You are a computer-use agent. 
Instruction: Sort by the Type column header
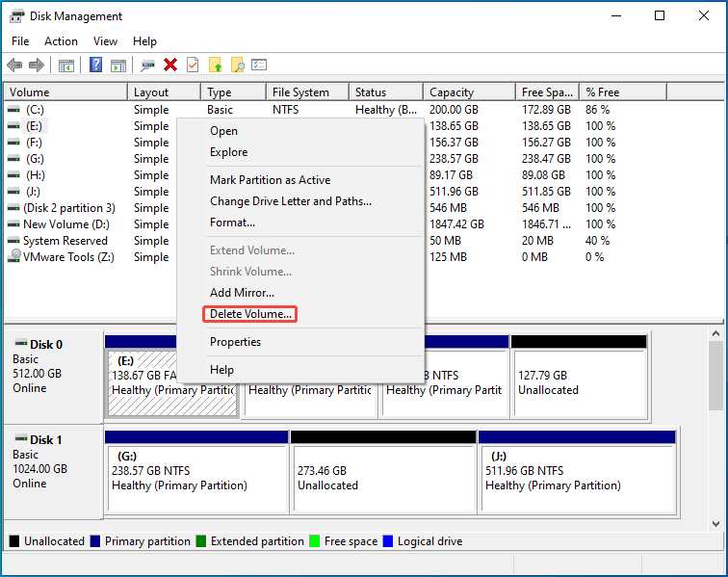234,92
